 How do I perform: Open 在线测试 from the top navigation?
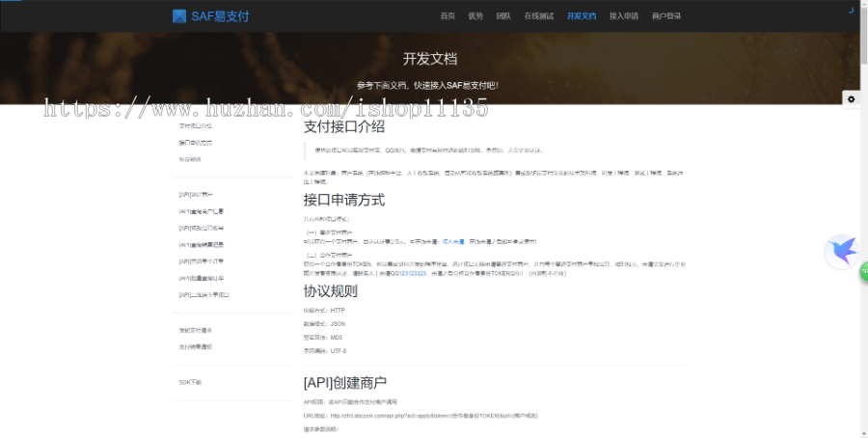[x=539, y=16]
